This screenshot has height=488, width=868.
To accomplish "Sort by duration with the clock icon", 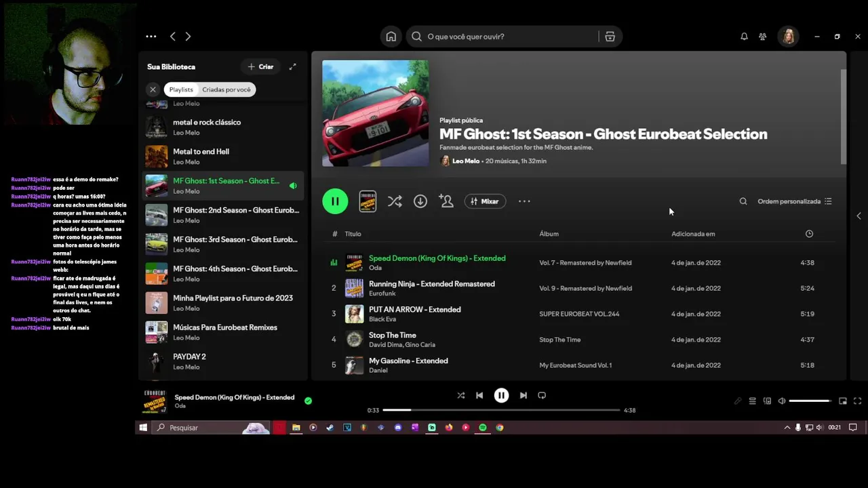I will click(x=809, y=234).
